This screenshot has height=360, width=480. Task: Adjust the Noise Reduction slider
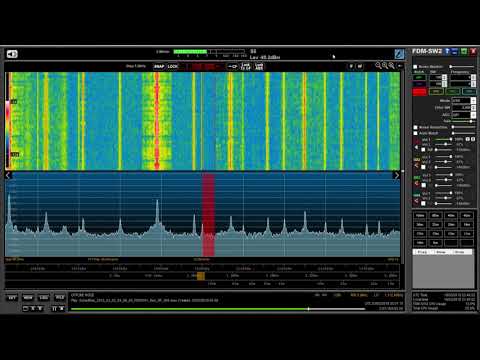pos(463,127)
